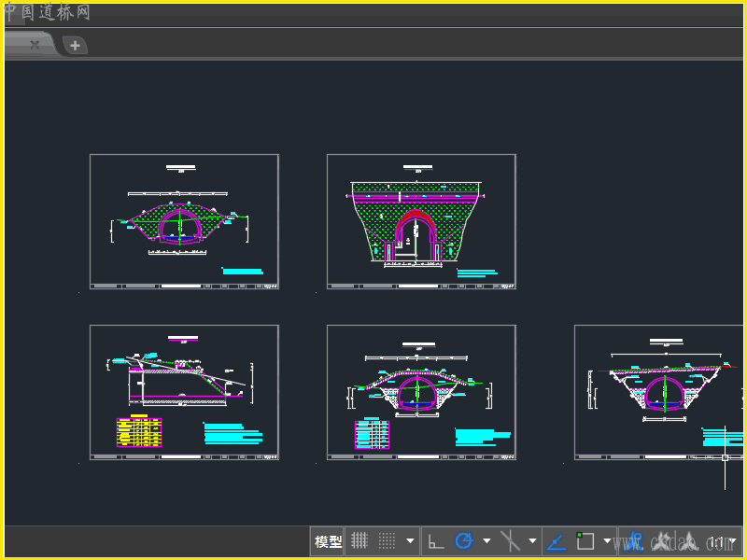The height and width of the screenshot is (560, 747).
Task: Click the yellow table in bottom-left drawing
Action: [x=139, y=433]
